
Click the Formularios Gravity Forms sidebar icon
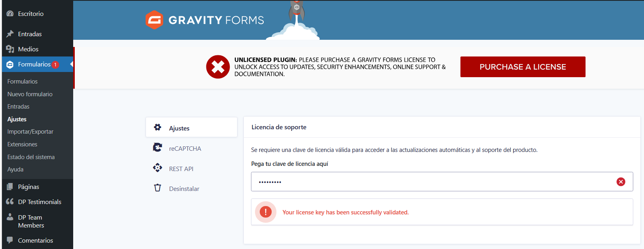(10, 64)
